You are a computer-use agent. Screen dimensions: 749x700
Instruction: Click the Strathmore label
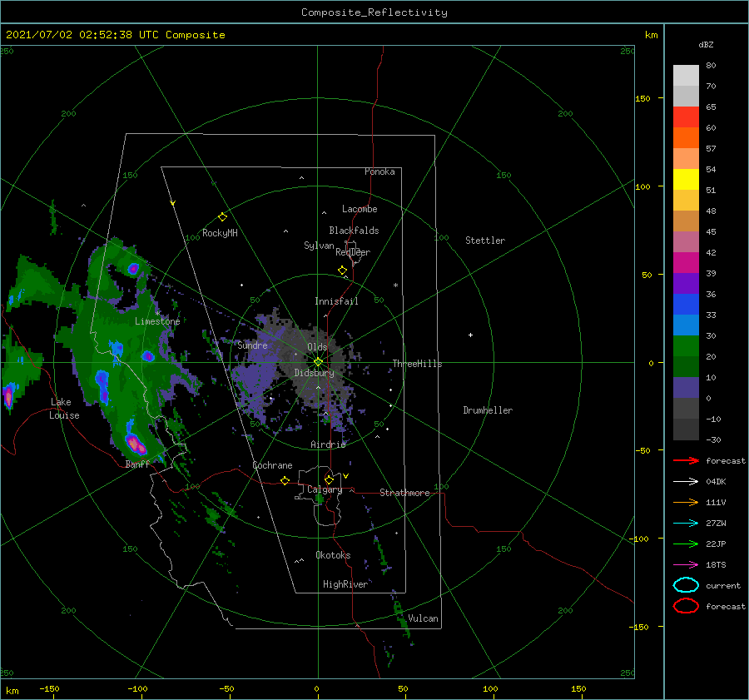coord(404,493)
